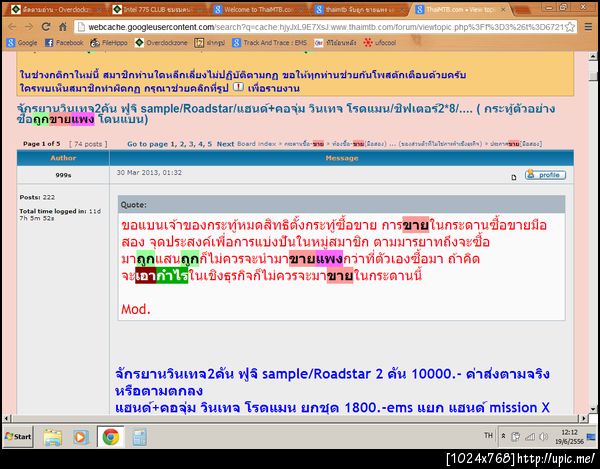Open the ฝากรูป bookmark

pyautogui.click(x=209, y=43)
